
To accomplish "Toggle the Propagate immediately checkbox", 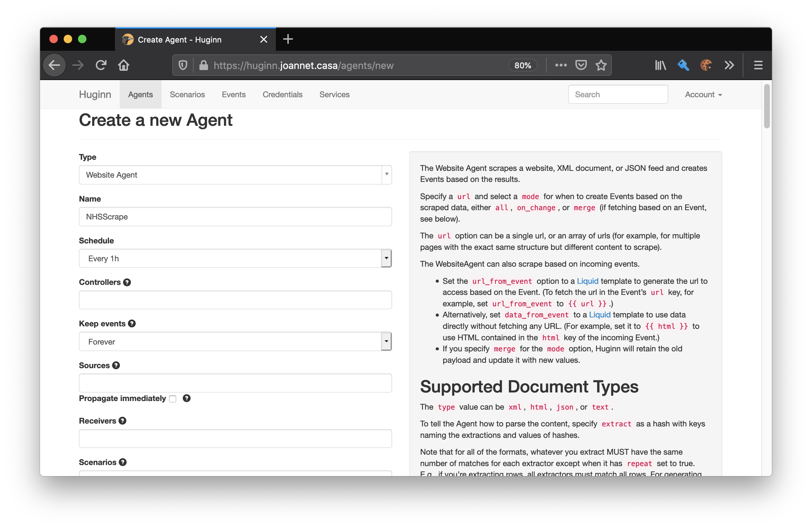I will click(x=173, y=399).
